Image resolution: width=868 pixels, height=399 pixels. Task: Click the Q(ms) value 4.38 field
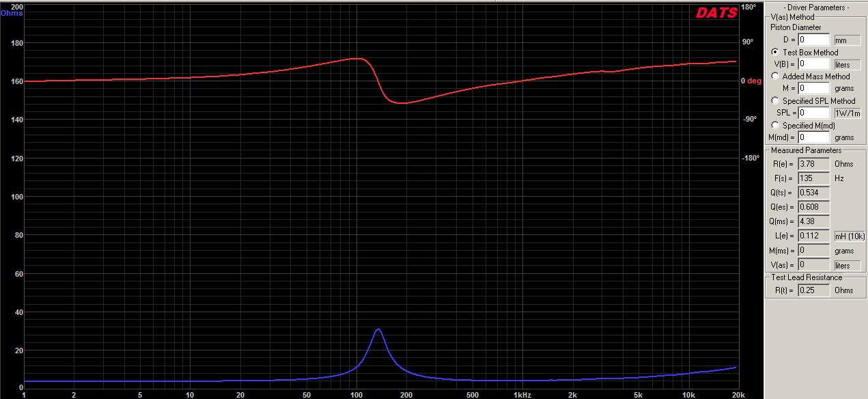813,221
